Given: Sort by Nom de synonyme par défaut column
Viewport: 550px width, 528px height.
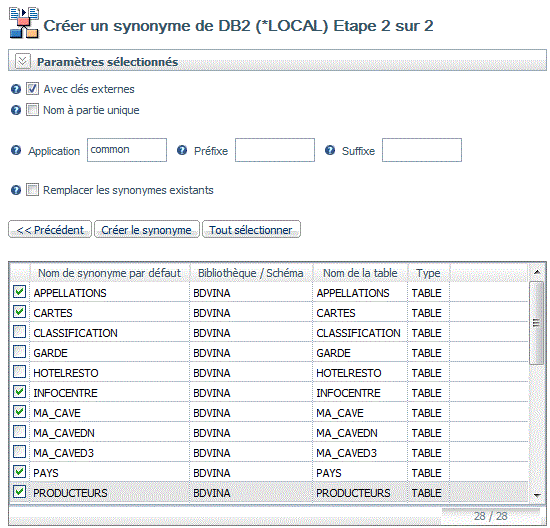Looking at the screenshot, I should point(109,273).
